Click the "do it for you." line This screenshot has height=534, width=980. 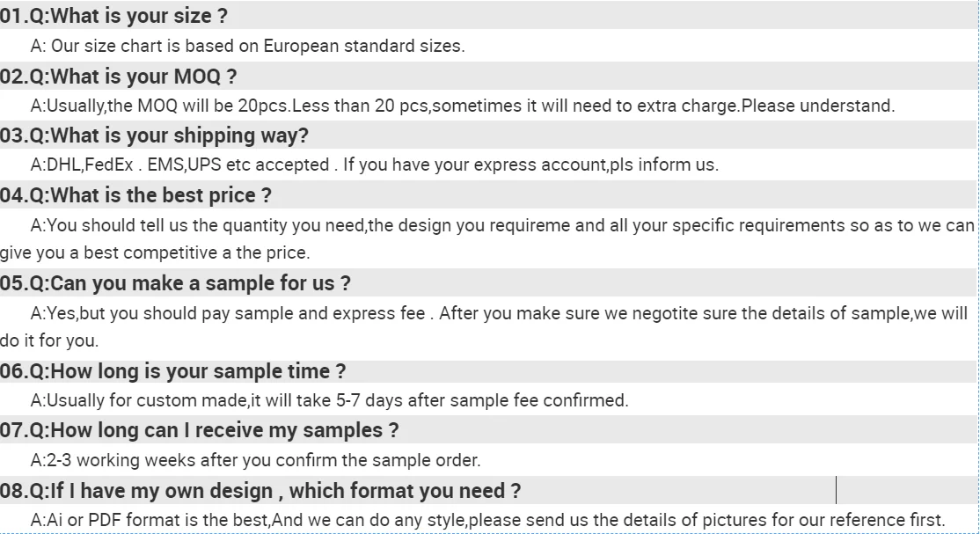point(49,341)
